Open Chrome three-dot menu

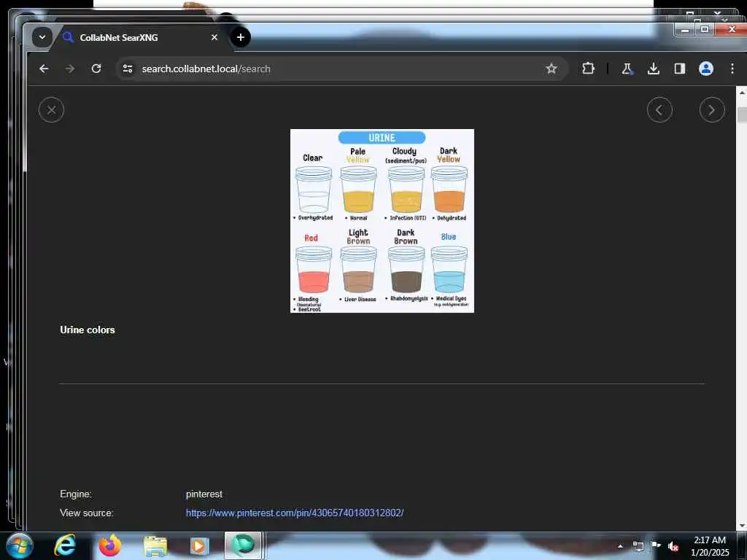click(x=732, y=69)
